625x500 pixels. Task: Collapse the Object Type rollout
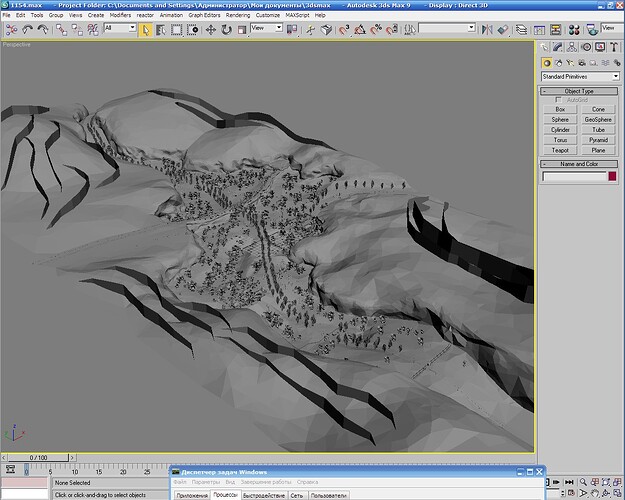(579, 91)
